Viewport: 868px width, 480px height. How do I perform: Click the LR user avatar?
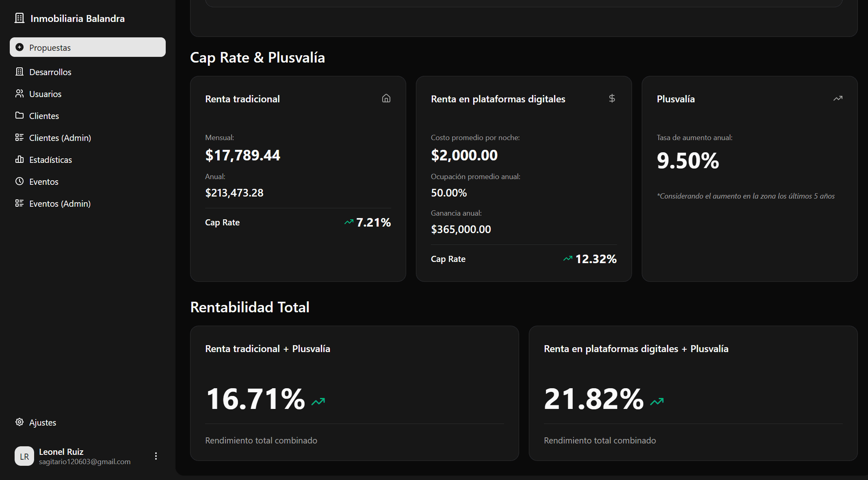coord(24,456)
